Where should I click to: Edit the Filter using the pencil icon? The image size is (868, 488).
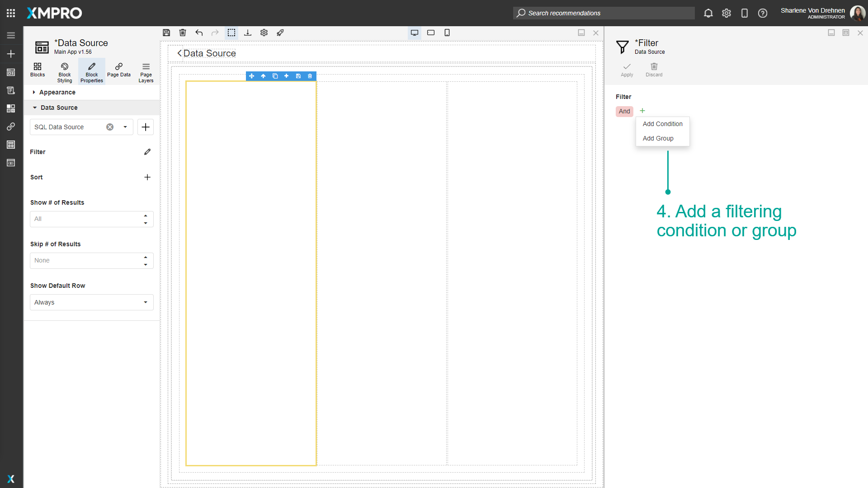click(x=147, y=152)
